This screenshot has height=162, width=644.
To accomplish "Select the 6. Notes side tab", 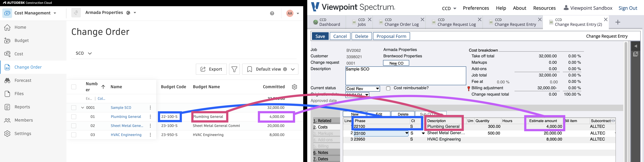I will [x=327, y=152].
